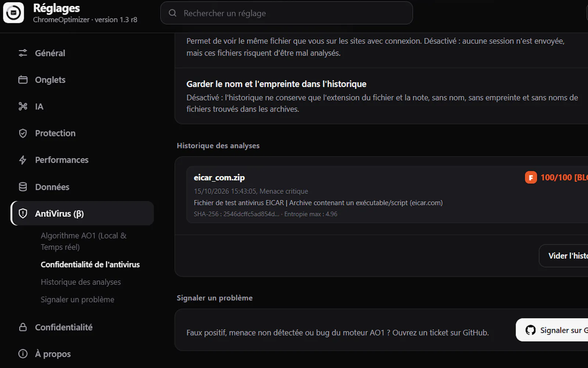Viewport: 588px width, 368px height.
Task: Click the Signaler sur GitHub button
Action: 552,330
